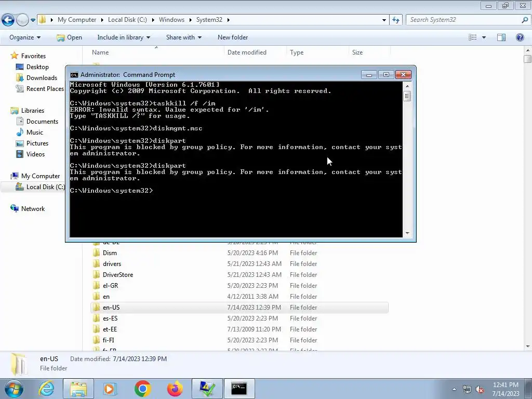Select the drivers folder
Screen dimensions: 532x399
(x=239, y=263)
